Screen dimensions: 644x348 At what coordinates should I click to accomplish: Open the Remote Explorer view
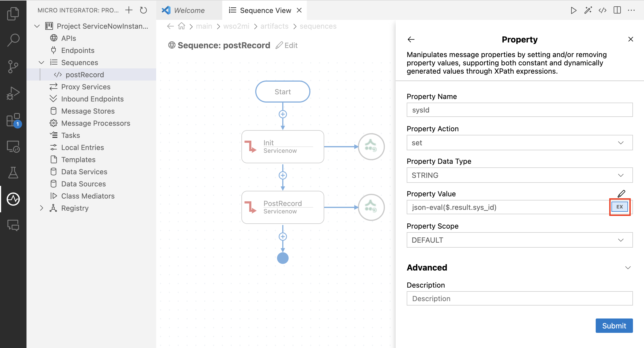click(x=13, y=146)
